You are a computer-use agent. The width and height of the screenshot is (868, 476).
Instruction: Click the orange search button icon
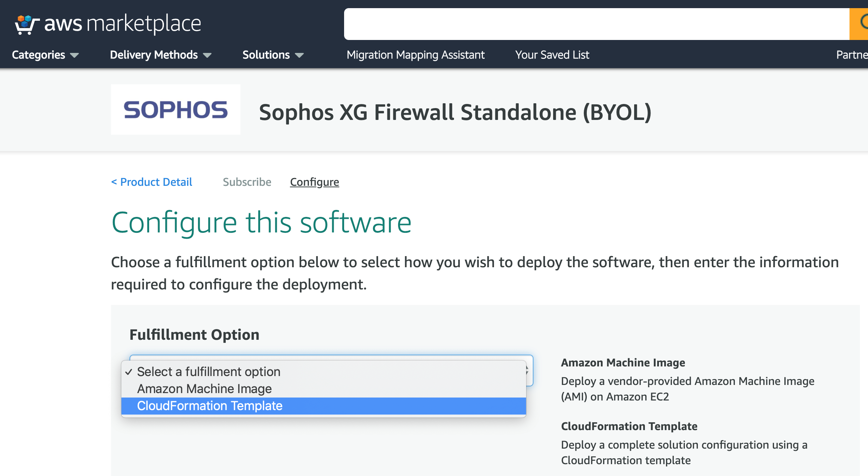point(859,24)
